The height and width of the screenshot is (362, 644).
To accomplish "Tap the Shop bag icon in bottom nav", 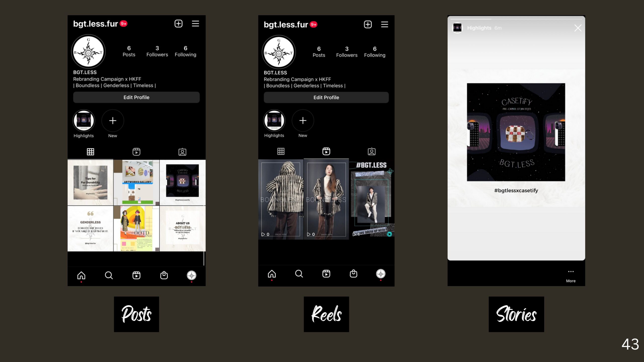I will pyautogui.click(x=164, y=275).
